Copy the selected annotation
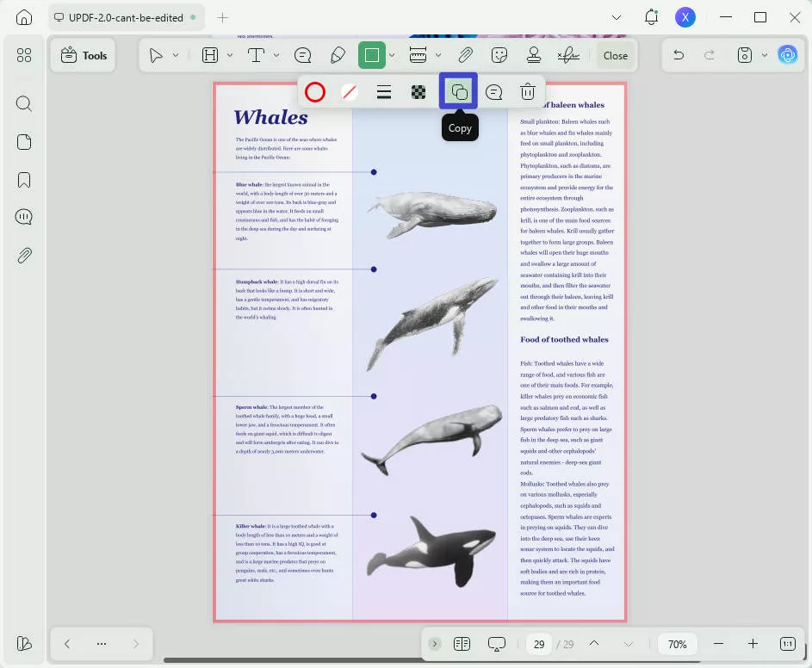 (x=458, y=91)
